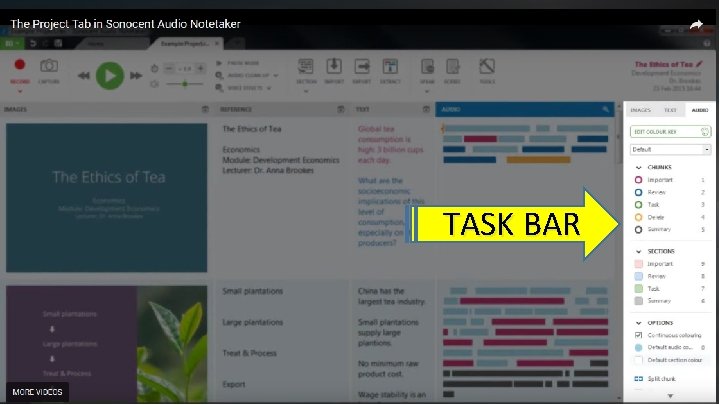Image resolution: width=720 pixels, height=405 pixels.
Task: Open the green application menu button
Action: click(11, 43)
